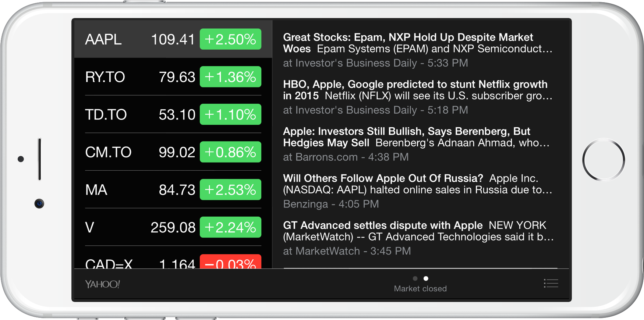Tap the Market closed status text

coord(420,289)
